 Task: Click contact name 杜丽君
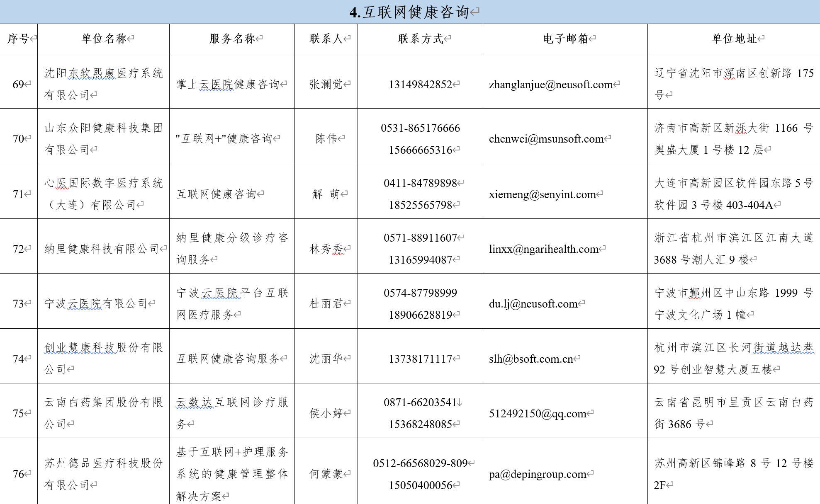326,303
